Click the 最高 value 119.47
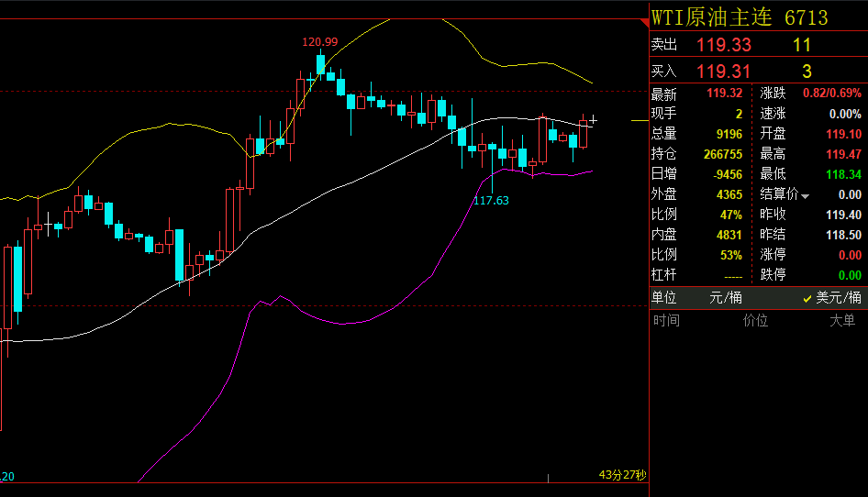 843,154
